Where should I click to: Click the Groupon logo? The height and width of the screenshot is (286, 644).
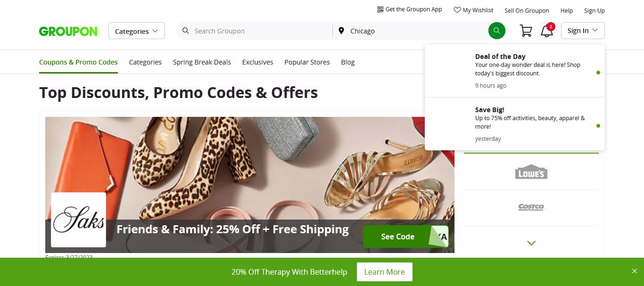point(68,31)
